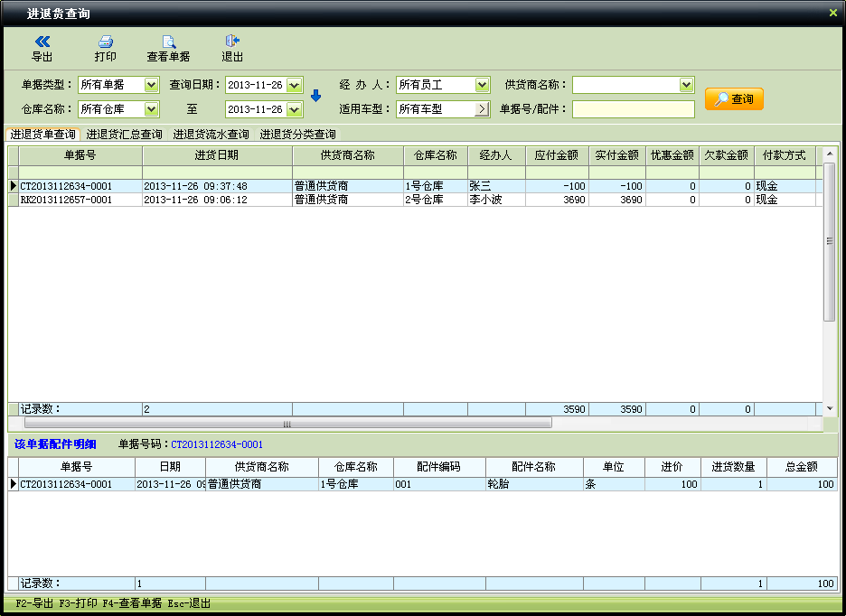
Task: Click the scroll up arrow of upper table
Action: click(x=829, y=154)
